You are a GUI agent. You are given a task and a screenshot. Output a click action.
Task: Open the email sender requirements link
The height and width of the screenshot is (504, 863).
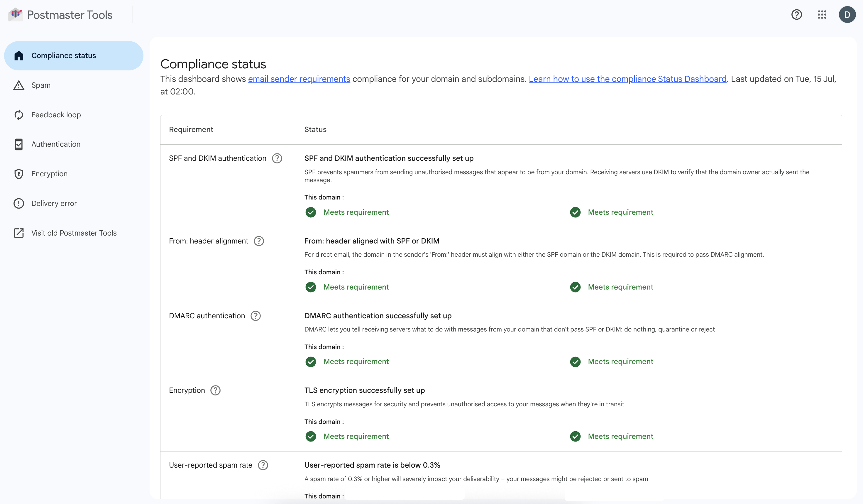click(x=299, y=79)
